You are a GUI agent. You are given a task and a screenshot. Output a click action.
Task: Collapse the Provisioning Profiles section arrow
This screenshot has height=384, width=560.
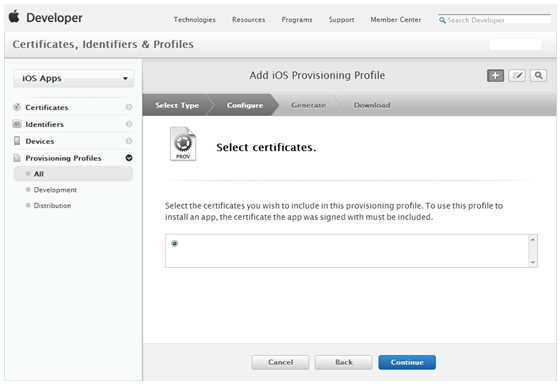129,158
